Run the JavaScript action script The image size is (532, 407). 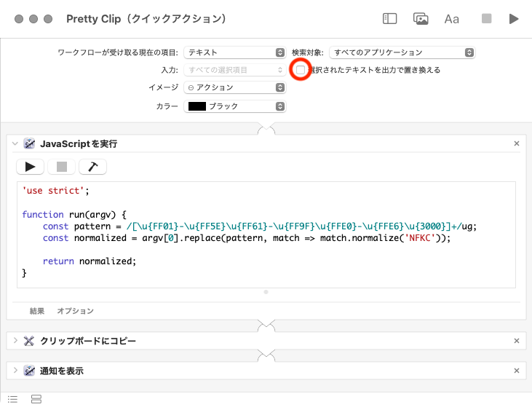click(30, 167)
